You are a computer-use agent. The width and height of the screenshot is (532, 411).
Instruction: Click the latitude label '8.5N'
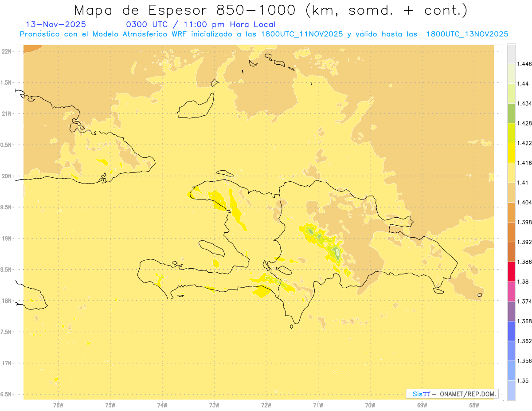click(x=7, y=270)
